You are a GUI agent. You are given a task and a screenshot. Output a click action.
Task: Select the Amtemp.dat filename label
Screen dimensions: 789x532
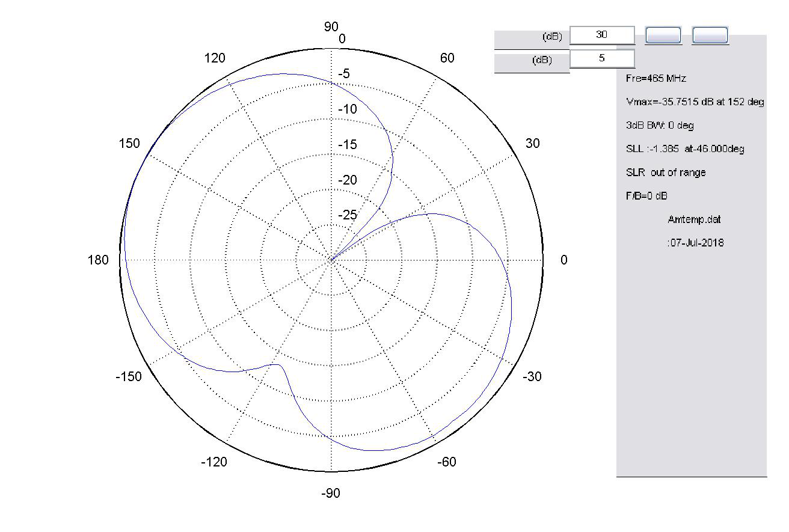tap(695, 219)
